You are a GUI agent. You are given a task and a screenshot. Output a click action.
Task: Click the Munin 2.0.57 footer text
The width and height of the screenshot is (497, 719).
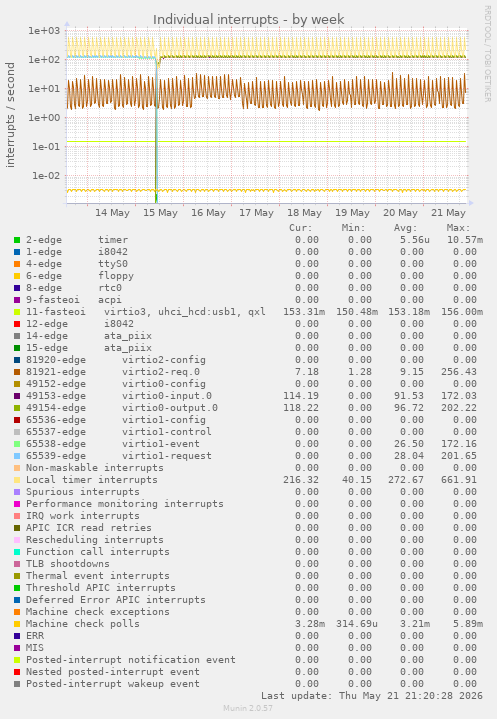pos(248,708)
